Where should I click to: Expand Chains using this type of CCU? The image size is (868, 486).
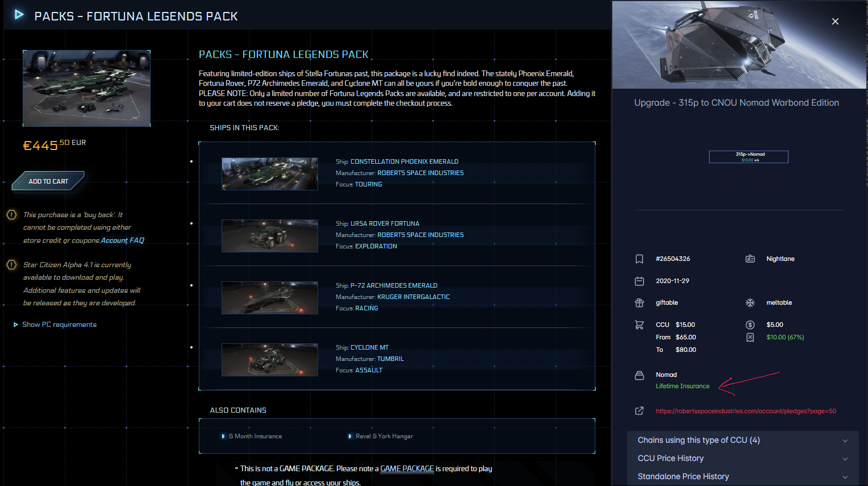(x=742, y=440)
